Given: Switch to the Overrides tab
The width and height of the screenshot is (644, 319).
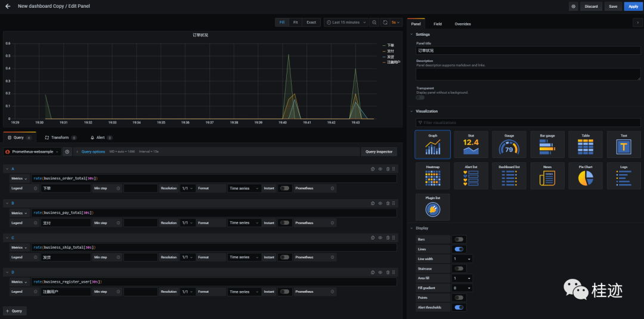Looking at the screenshot, I should pyautogui.click(x=463, y=24).
